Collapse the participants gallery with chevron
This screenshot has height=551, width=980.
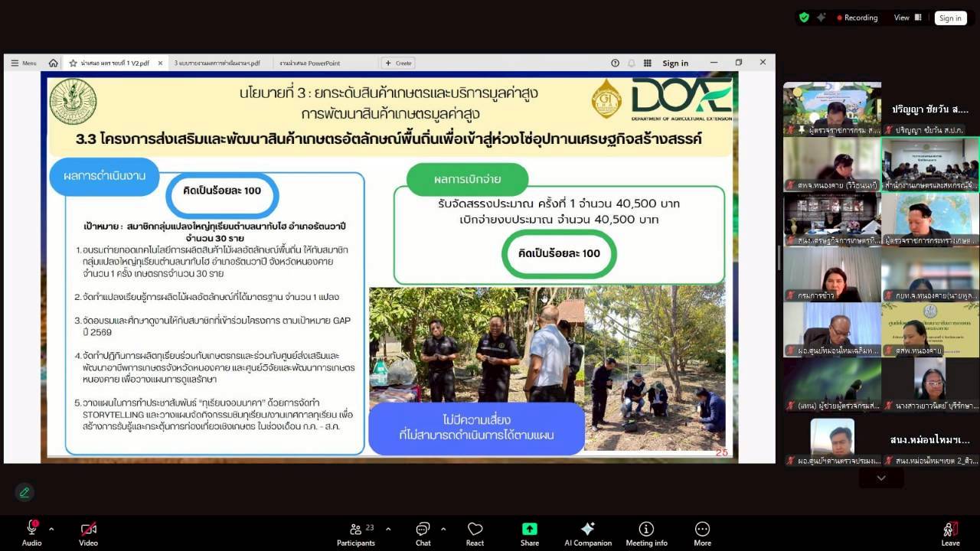pyautogui.click(x=881, y=477)
